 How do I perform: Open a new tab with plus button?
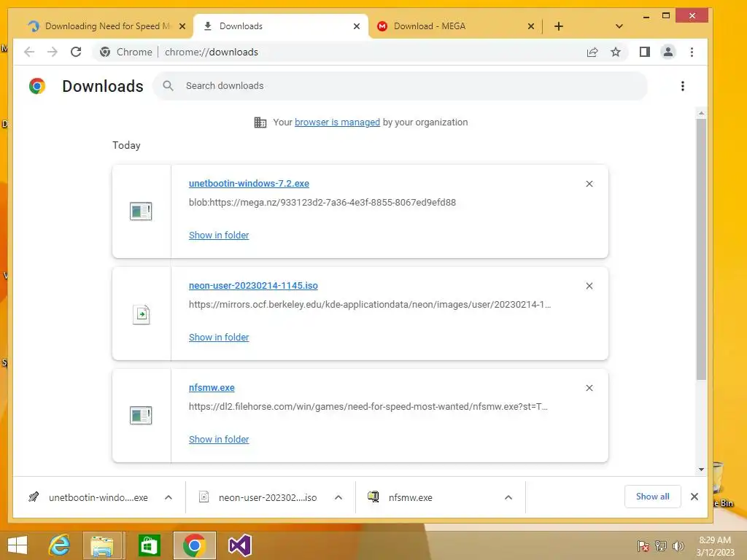click(x=559, y=26)
